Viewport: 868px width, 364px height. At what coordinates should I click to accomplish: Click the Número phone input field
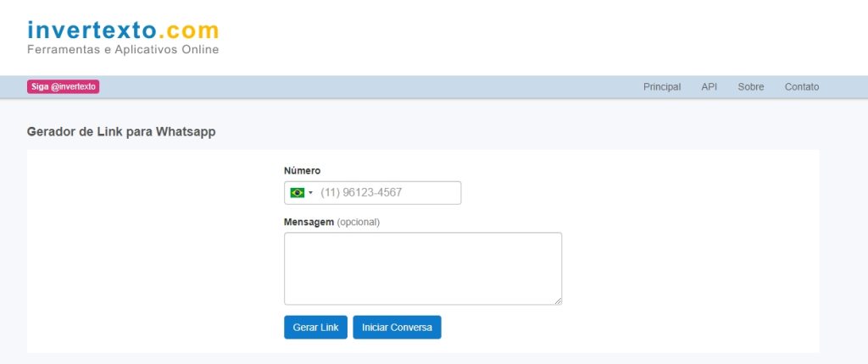(x=373, y=192)
